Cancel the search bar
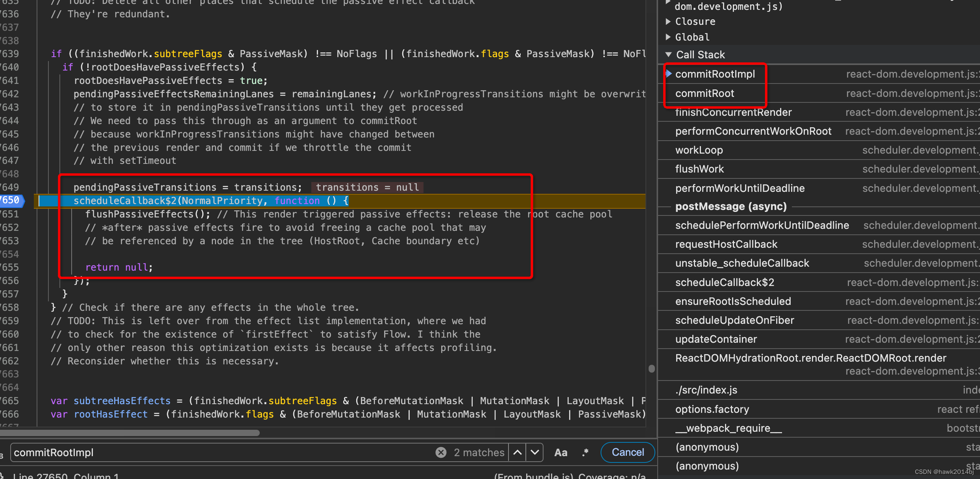The width and height of the screenshot is (980, 479). click(x=627, y=452)
